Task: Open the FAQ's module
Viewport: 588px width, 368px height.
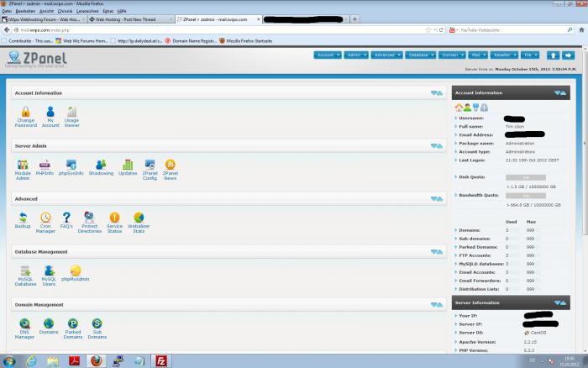Action: tap(66, 221)
